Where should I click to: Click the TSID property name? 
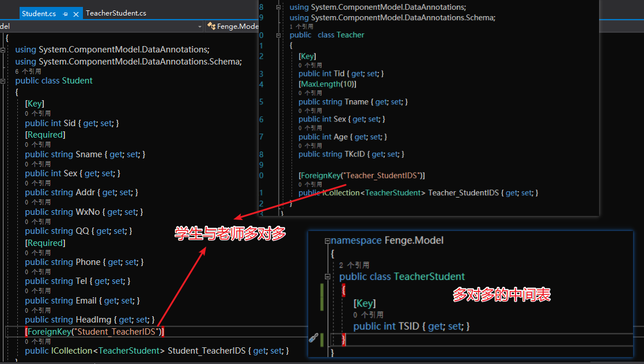tap(408, 326)
